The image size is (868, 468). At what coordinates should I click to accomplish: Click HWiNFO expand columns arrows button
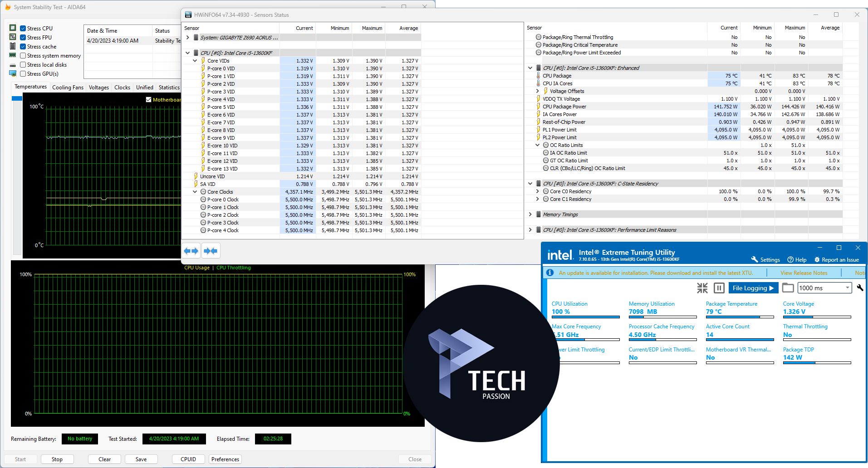tap(191, 251)
